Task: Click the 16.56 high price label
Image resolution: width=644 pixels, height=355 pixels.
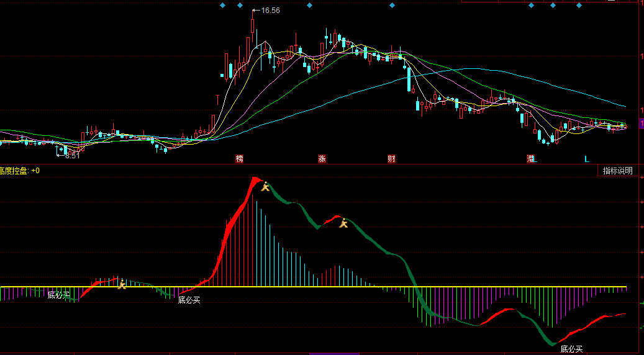Action: pyautogui.click(x=270, y=11)
